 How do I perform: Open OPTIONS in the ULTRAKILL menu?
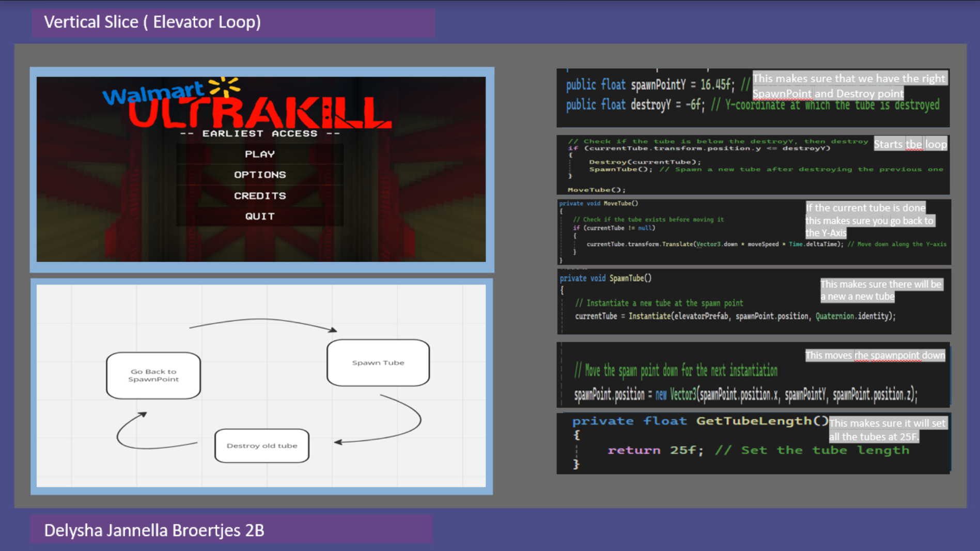pos(260,175)
